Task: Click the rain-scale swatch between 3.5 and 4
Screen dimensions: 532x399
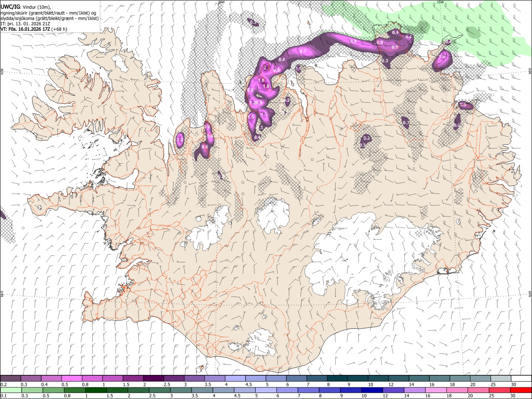Action: pos(202,390)
